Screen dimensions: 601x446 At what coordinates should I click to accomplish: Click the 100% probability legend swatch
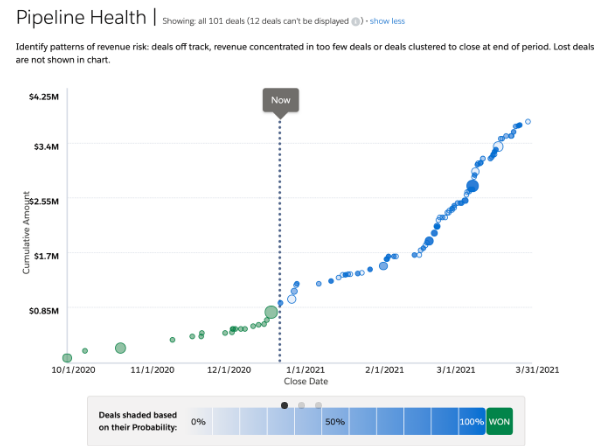(471, 421)
